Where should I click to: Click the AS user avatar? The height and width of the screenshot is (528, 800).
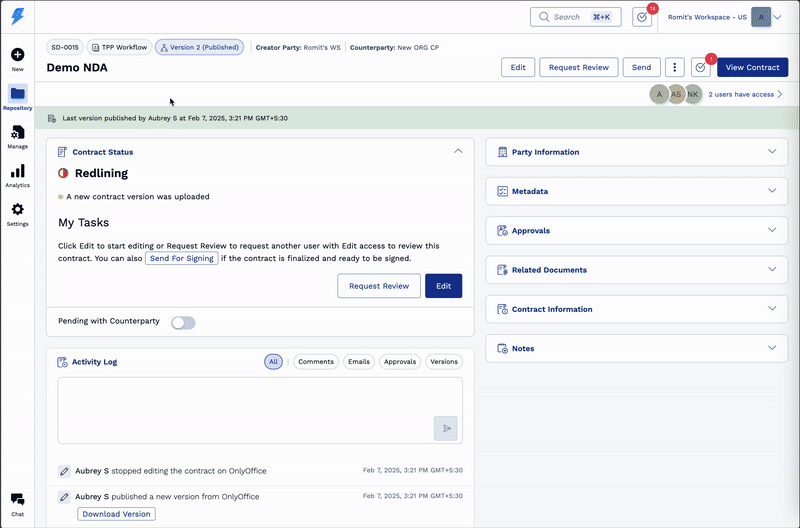[x=676, y=94]
